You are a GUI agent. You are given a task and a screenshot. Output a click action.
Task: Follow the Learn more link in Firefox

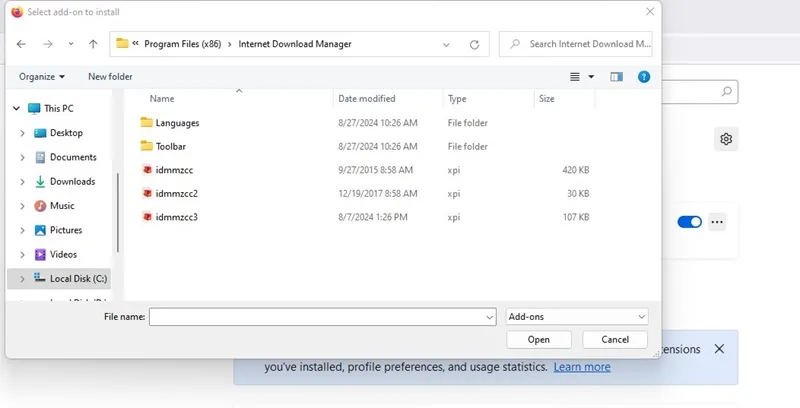pos(582,367)
